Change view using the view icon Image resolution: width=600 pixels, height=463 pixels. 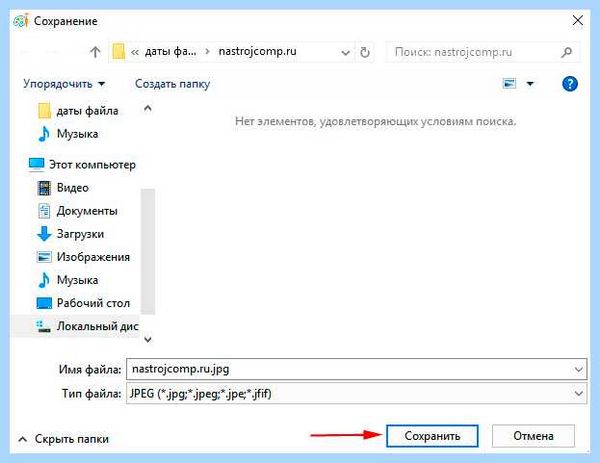[509, 83]
